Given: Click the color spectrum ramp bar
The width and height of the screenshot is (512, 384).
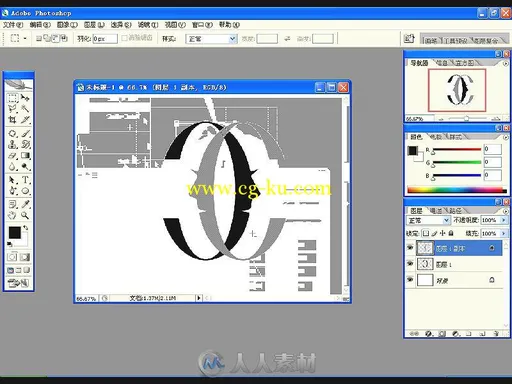Looking at the screenshot, I should pyautogui.click(x=457, y=190).
